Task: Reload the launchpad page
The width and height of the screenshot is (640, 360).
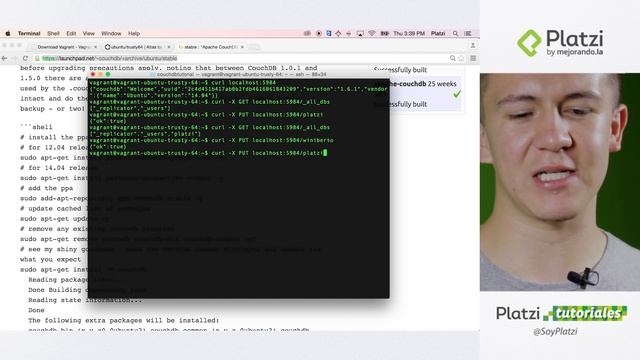Action: 25,58
